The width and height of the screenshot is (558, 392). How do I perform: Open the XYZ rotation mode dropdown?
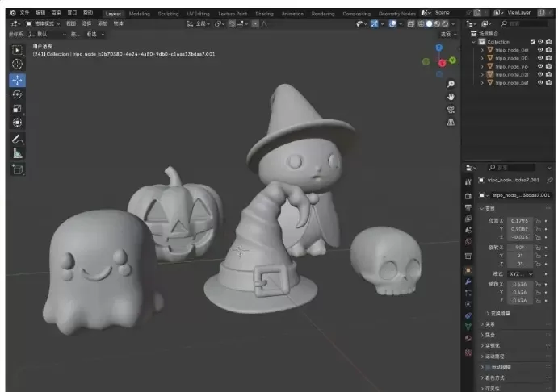[x=520, y=274]
